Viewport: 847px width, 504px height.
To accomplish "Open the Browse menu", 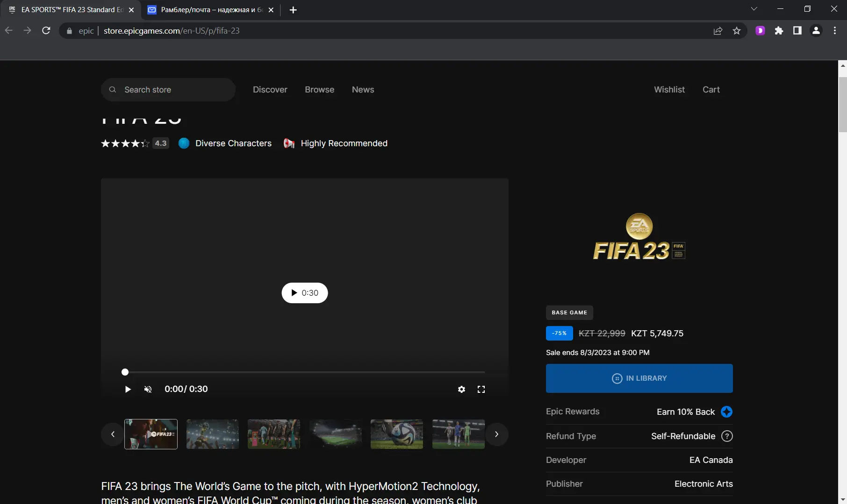I will (320, 90).
